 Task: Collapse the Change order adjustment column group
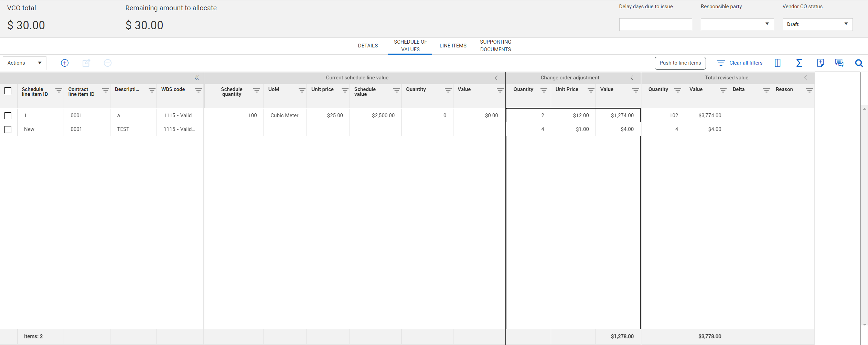click(x=632, y=78)
